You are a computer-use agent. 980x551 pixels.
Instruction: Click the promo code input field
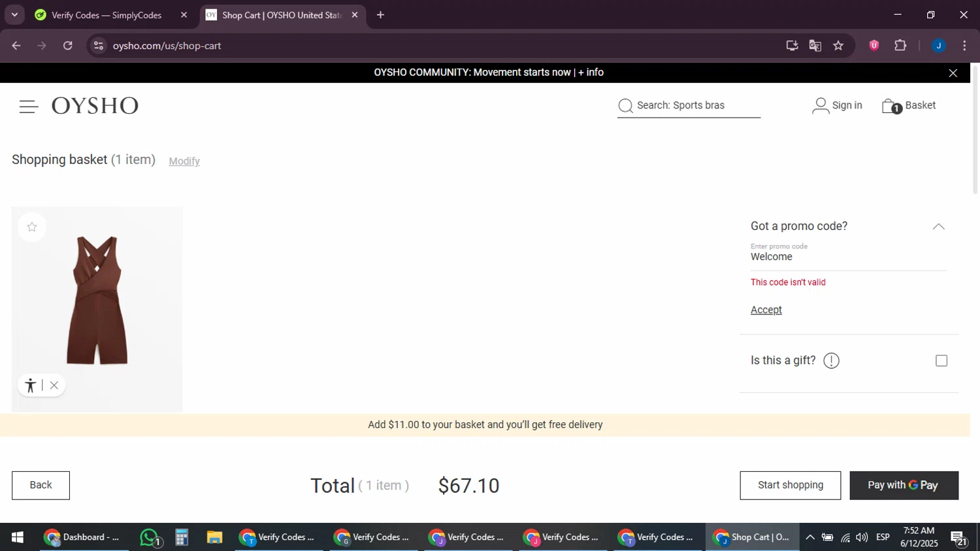pos(849,257)
